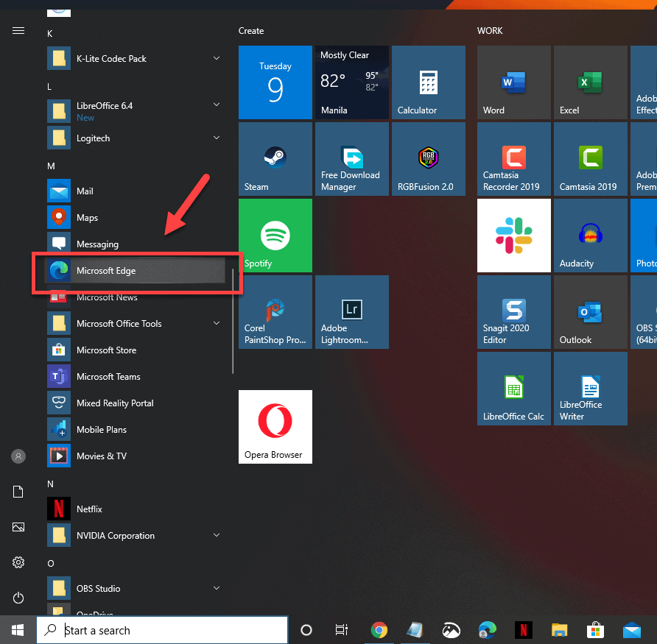Open the Slack tile
Viewport: 657px width, 644px height.
tap(513, 236)
